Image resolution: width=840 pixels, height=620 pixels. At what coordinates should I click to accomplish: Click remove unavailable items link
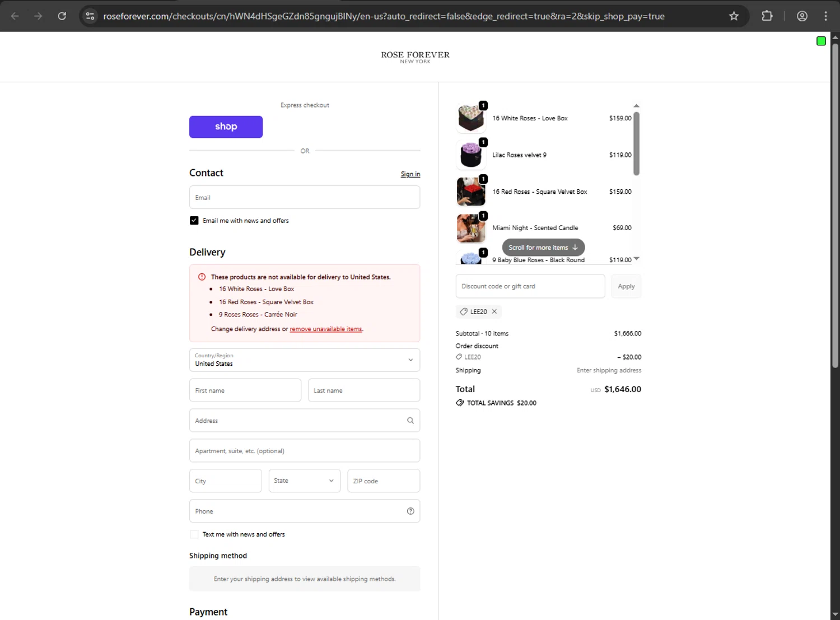click(x=326, y=329)
